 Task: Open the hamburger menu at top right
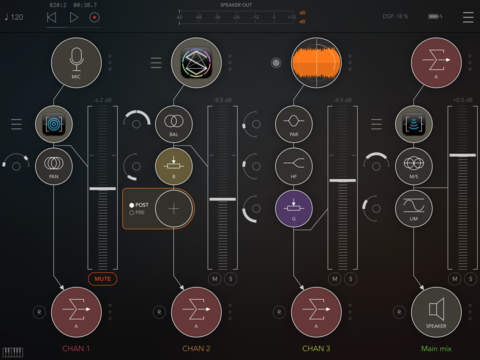[468, 17]
